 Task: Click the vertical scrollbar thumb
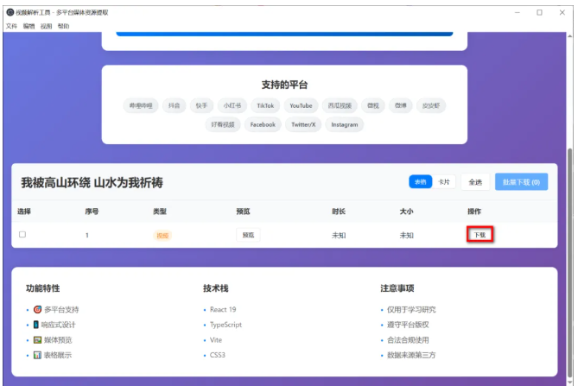(x=570, y=262)
